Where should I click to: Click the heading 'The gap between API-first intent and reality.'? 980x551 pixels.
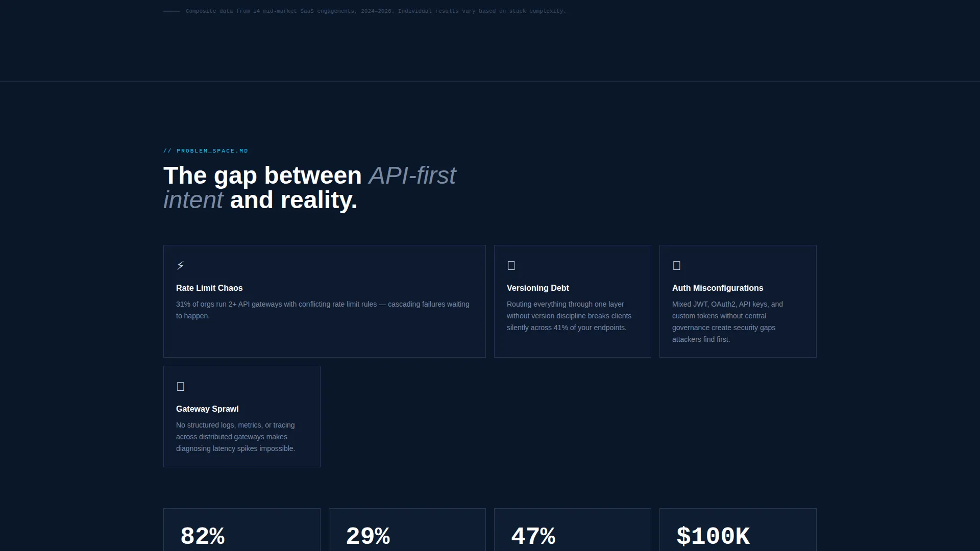pos(310,188)
